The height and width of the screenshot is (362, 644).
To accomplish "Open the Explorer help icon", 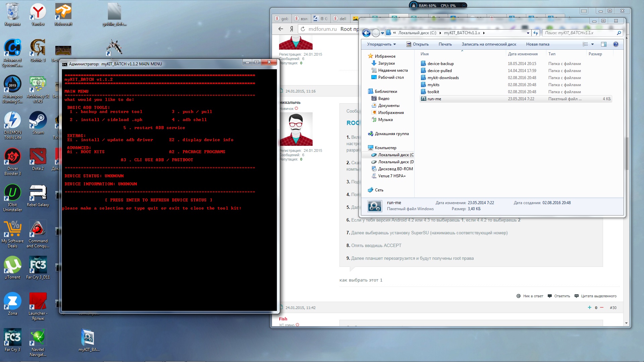I will [x=615, y=44].
